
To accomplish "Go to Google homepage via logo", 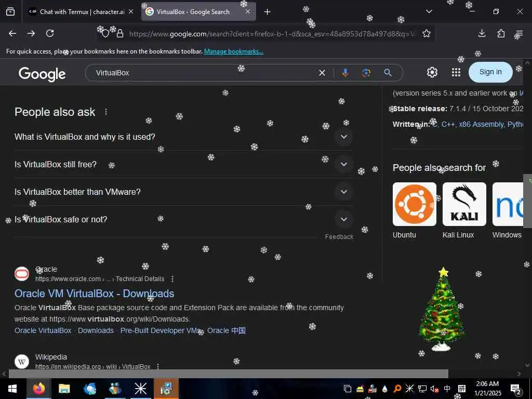I will point(42,74).
